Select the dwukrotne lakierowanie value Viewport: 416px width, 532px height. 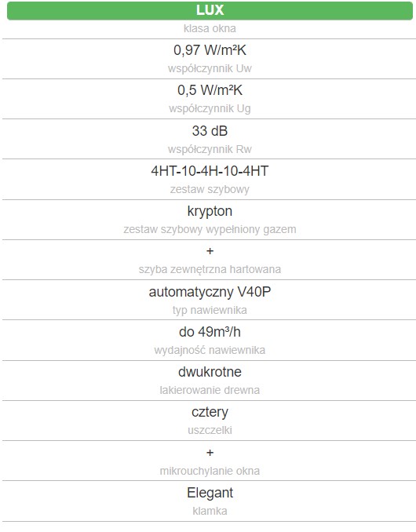[x=210, y=372]
